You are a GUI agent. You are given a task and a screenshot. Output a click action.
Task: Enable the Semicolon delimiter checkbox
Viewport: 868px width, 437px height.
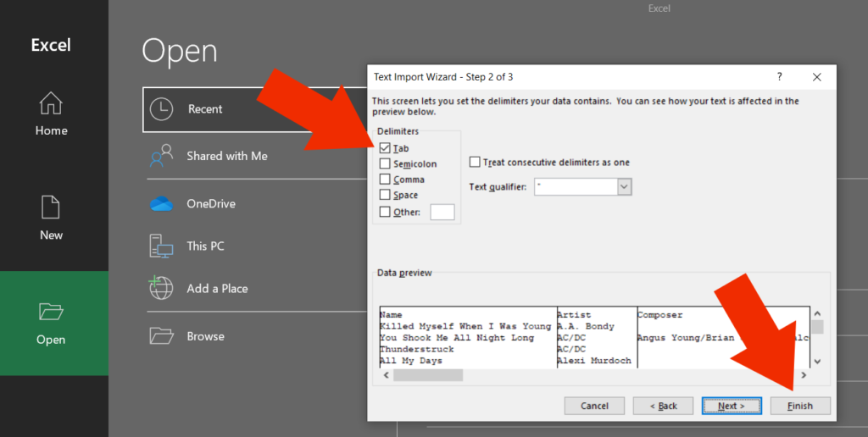click(385, 163)
